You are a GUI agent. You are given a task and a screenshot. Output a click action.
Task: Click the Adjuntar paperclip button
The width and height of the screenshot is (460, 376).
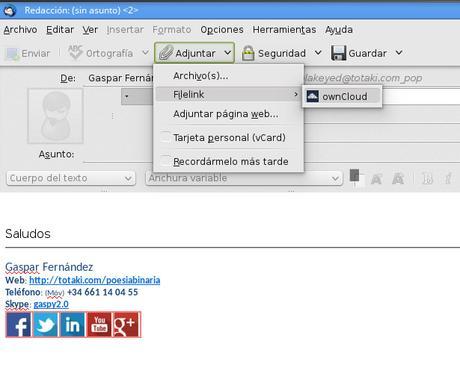(x=187, y=53)
